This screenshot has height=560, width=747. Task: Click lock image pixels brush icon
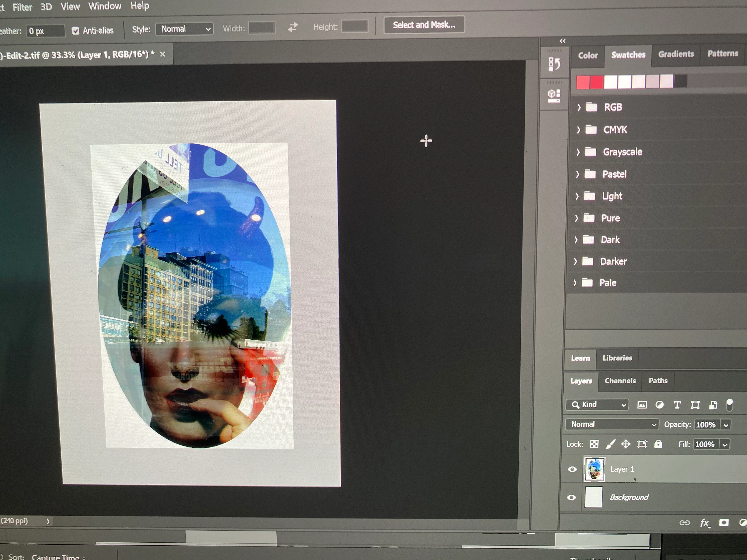point(610,444)
